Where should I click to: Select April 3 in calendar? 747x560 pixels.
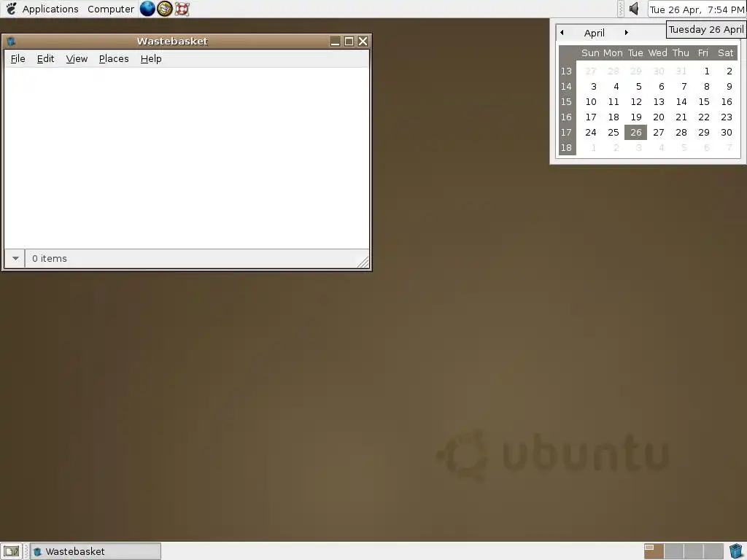[x=594, y=87]
